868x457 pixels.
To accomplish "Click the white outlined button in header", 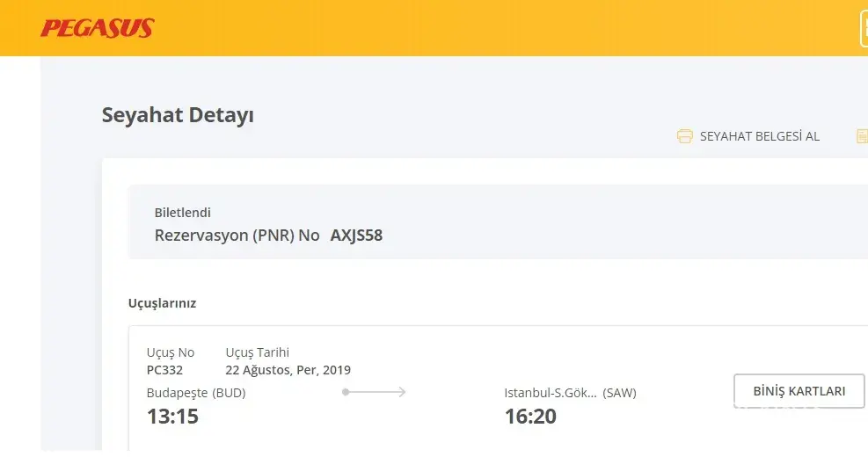I will 864,29.
